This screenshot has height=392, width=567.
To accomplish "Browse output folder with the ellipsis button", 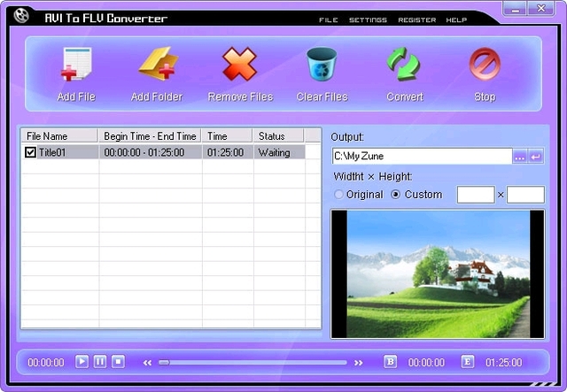I will pyautogui.click(x=520, y=157).
